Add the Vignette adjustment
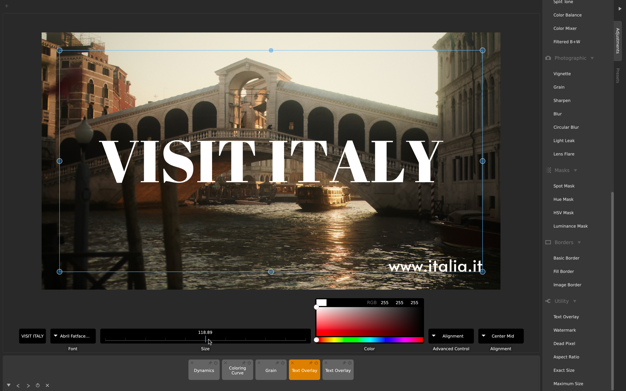 point(562,74)
